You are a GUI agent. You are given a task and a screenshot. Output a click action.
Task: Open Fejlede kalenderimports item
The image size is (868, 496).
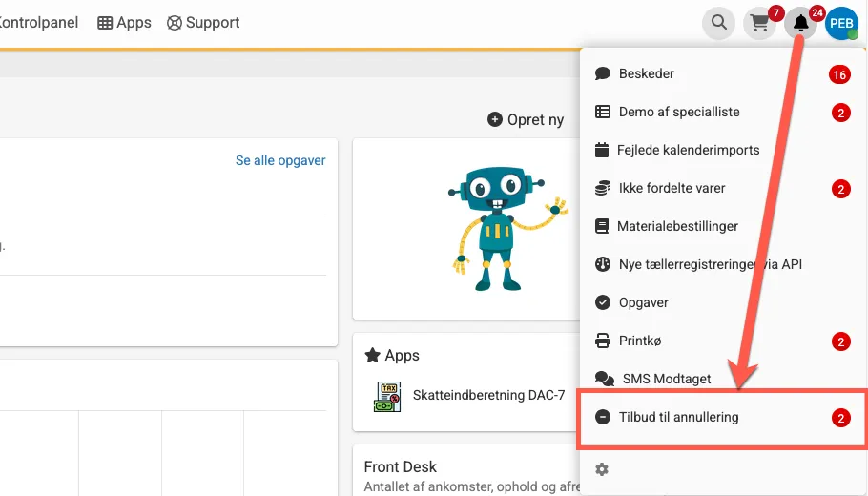click(688, 150)
